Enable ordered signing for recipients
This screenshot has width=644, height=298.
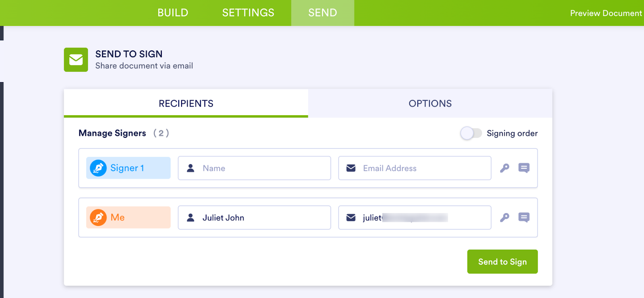point(471,133)
